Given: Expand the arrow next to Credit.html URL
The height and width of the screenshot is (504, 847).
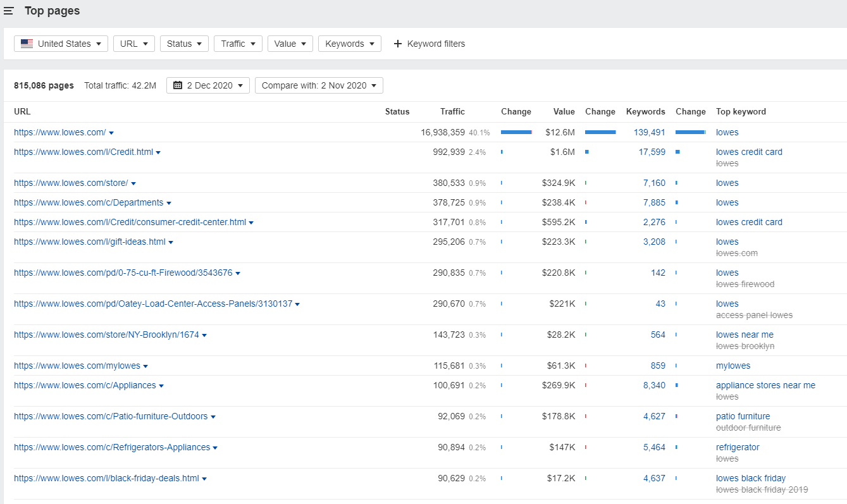Looking at the screenshot, I should (x=158, y=152).
